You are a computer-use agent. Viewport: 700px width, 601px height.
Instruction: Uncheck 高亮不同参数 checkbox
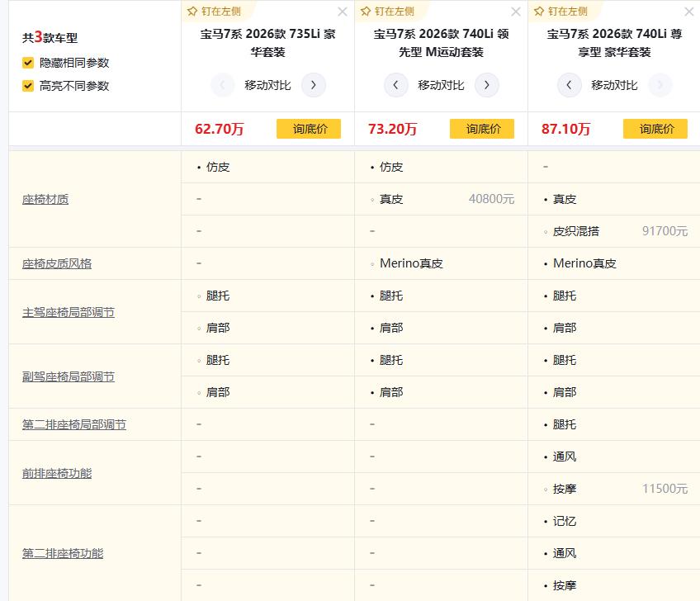click(x=28, y=86)
